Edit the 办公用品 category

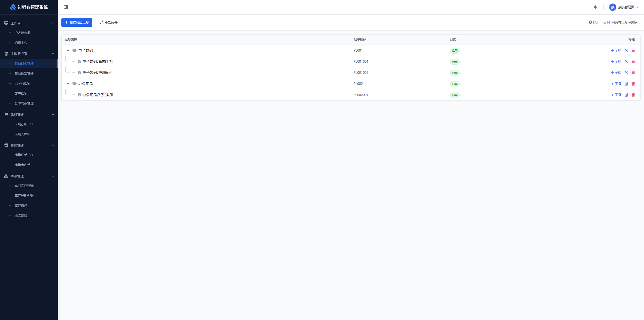[x=627, y=84]
